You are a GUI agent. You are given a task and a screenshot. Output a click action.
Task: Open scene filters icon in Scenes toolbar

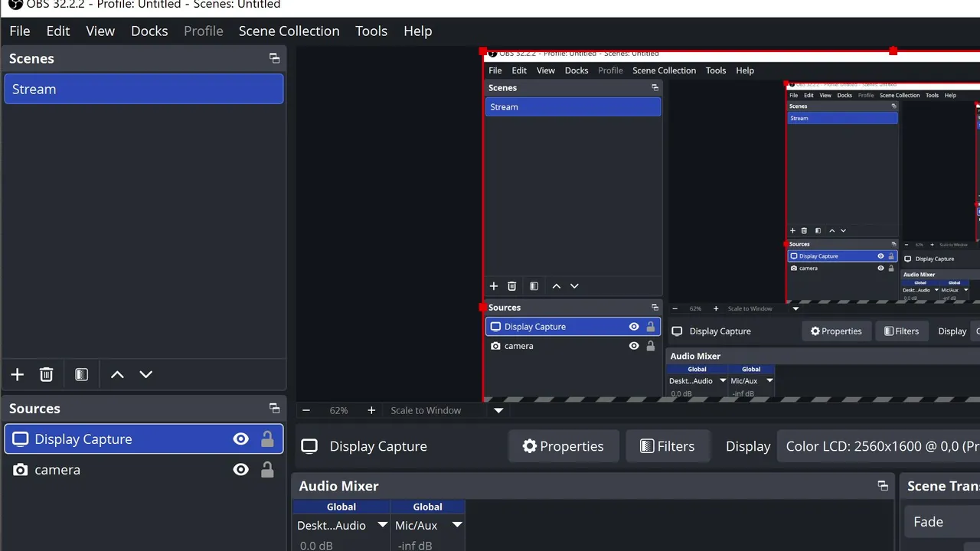click(81, 374)
